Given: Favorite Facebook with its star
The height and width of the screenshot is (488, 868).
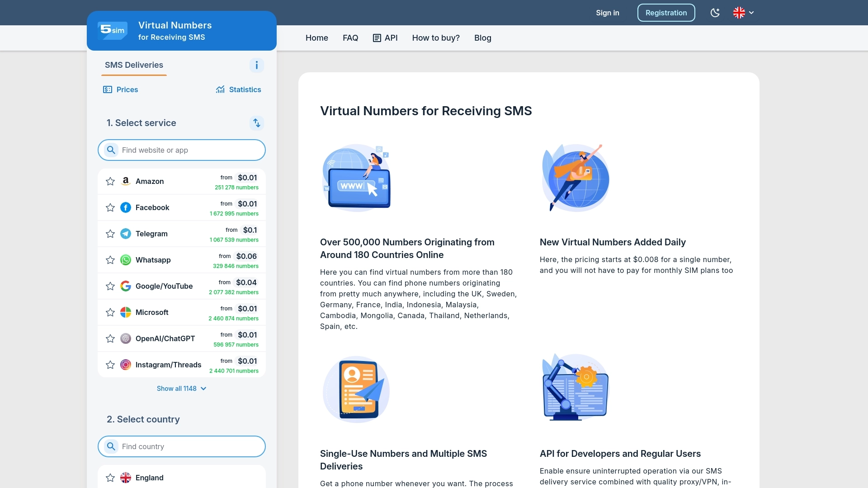Looking at the screenshot, I should (x=110, y=207).
